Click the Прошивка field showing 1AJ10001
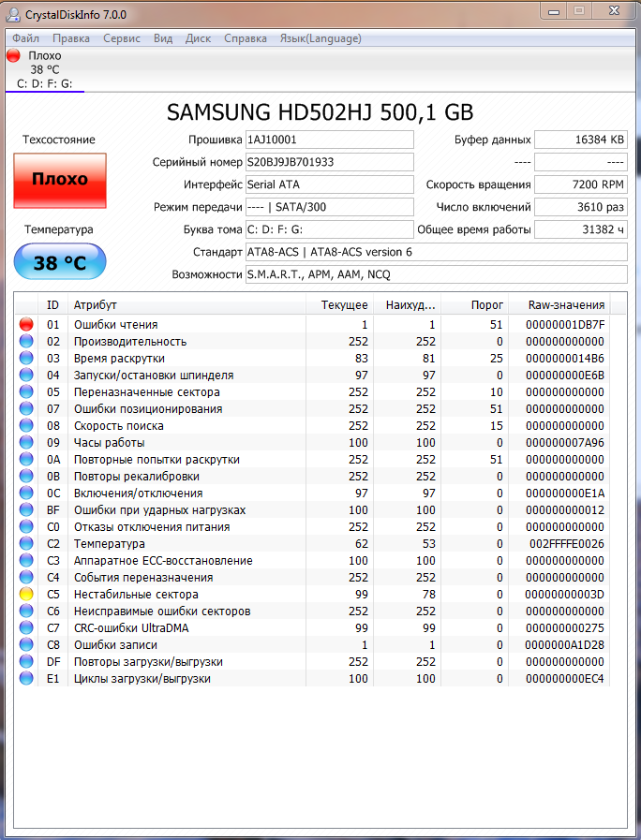 tap(330, 140)
